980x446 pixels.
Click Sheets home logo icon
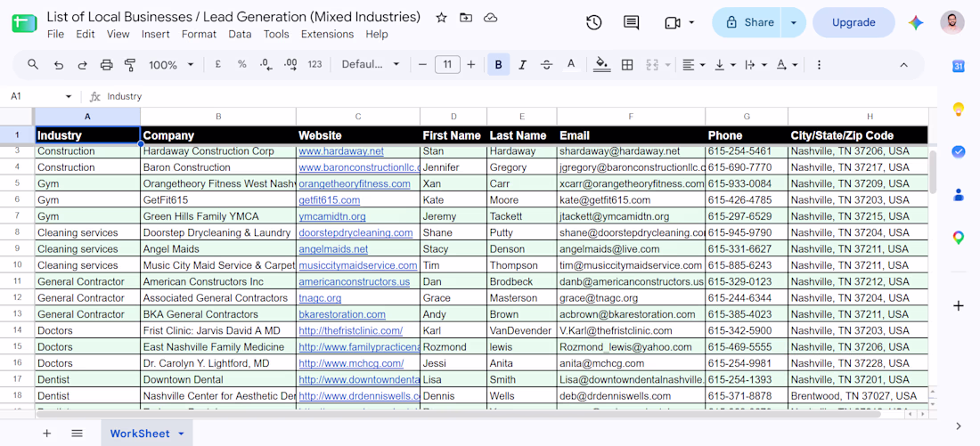pyautogui.click(x=24, y=23)
